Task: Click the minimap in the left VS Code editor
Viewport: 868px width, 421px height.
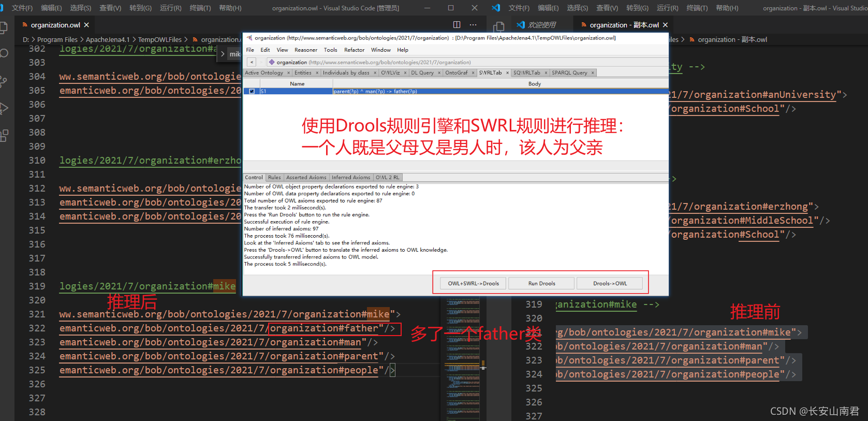Action: pos(463,357)
